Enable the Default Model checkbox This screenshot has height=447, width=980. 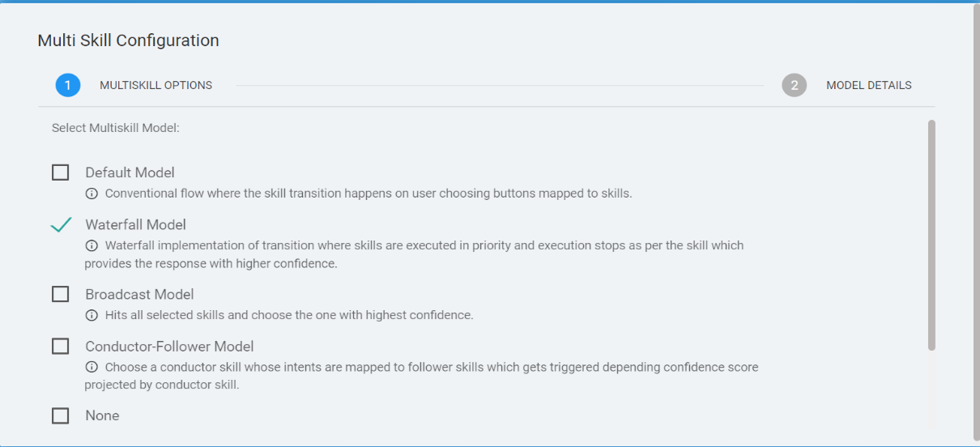tap(61, 172)
